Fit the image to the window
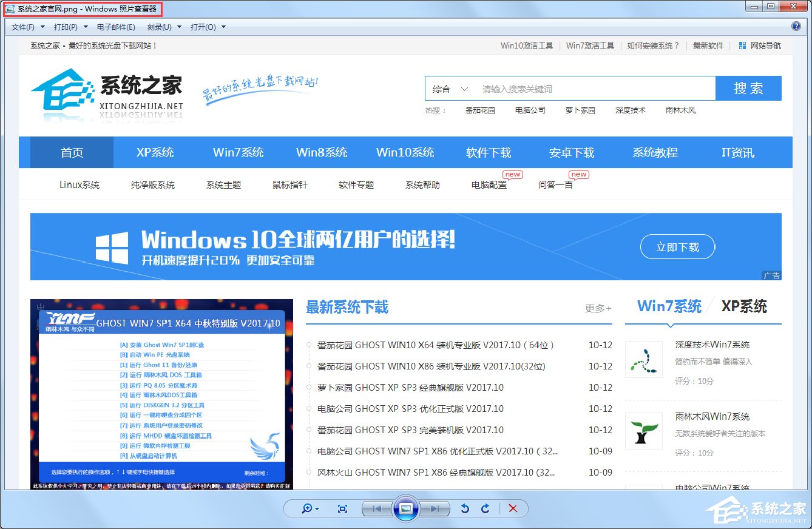Image resolution: width=812 pixels, height=529 pixels. tap(343, 509)
